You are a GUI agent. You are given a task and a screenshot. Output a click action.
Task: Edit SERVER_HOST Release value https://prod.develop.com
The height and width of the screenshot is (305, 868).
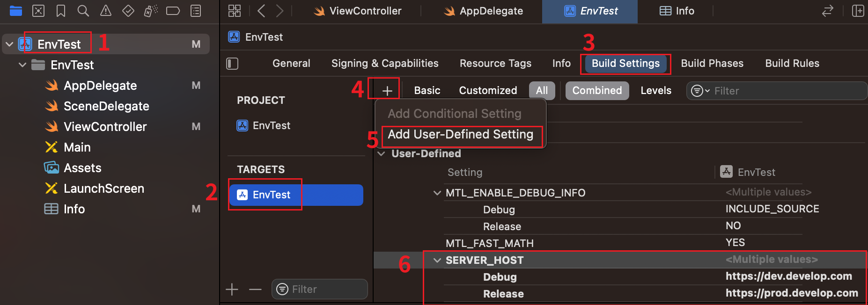pos(792,293)
